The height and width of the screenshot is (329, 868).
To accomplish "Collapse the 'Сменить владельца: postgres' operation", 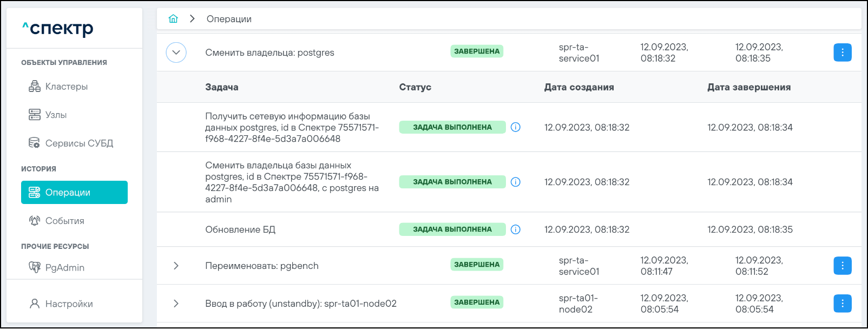I will pos(176,52).
